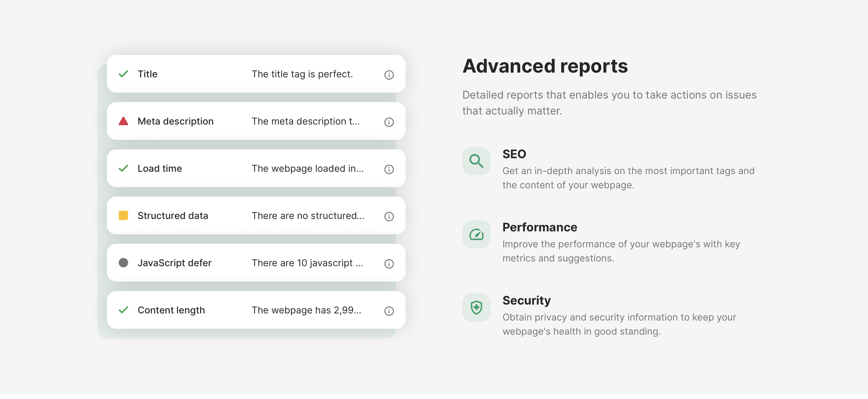The image size is (868, 399).
Task: Click the yellow square next to Structured data
Action: pyautogui.click(x=123, y=215)
